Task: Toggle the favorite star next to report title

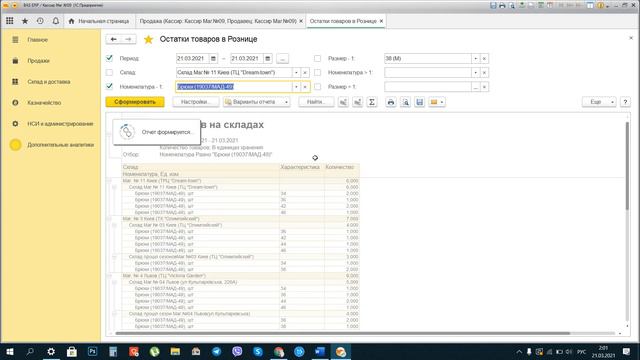Action: pos(149,39)
